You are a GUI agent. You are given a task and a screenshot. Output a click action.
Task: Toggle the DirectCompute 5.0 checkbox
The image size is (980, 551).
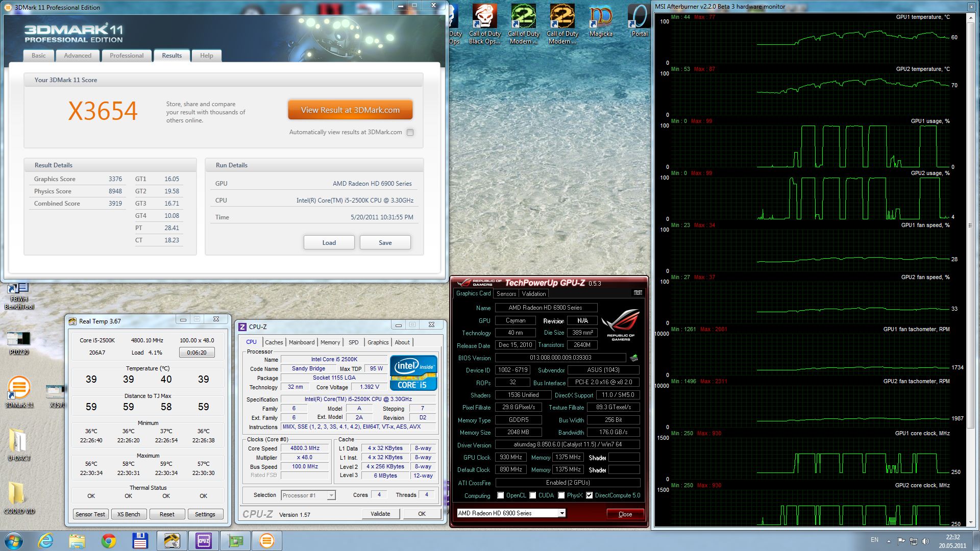(x=589, y=495)
